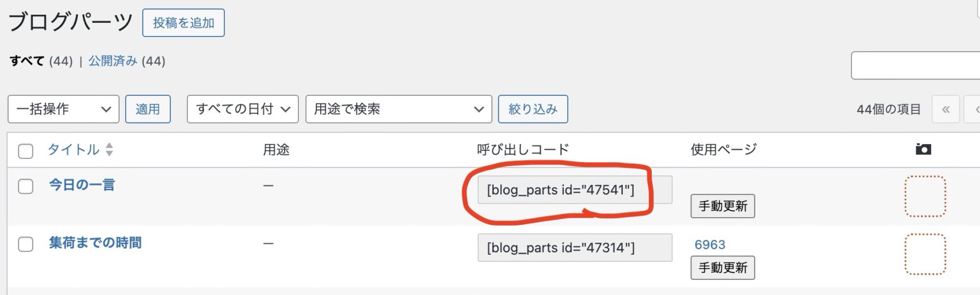980x295 pixels.
Task: Click the search input box
Action: pos(915,65)
